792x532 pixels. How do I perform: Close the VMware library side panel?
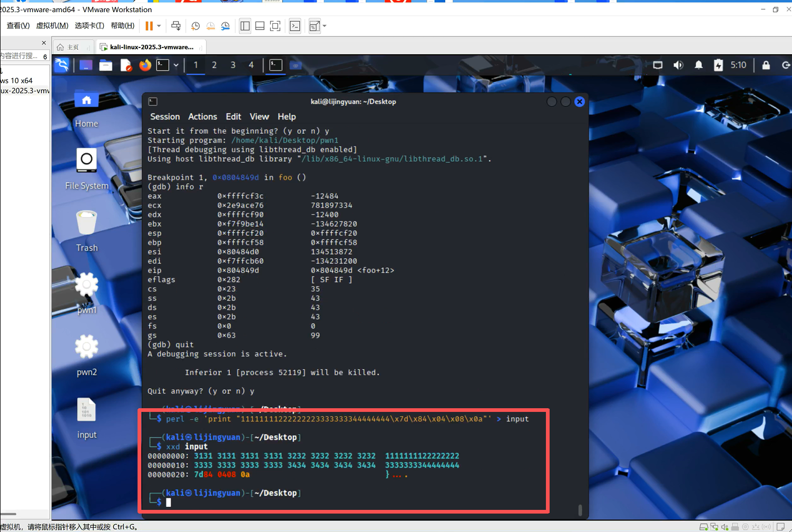click(44, 43)
